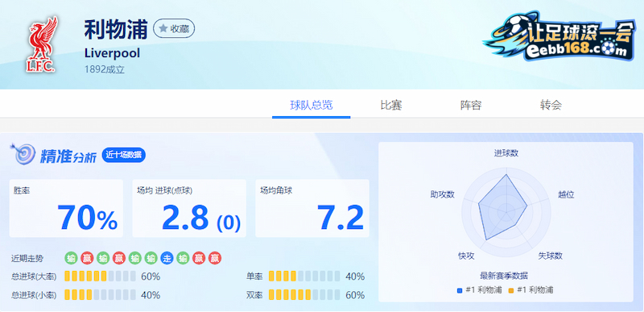Click the 总进球(大率) 60% progress bar
The image size is (644, 312).
click(100, 277)
